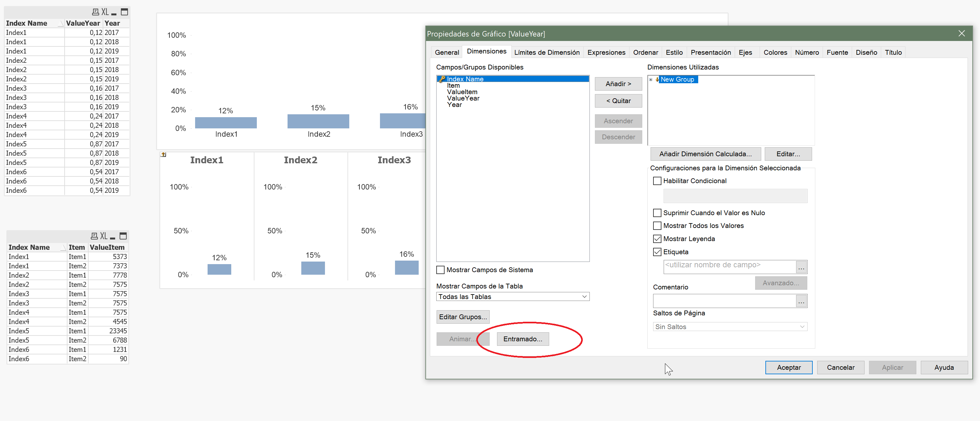The height and width of the screenshot is (421, 980).
Task: Open Saltos de Página dropdown
Action: (802, 327)
